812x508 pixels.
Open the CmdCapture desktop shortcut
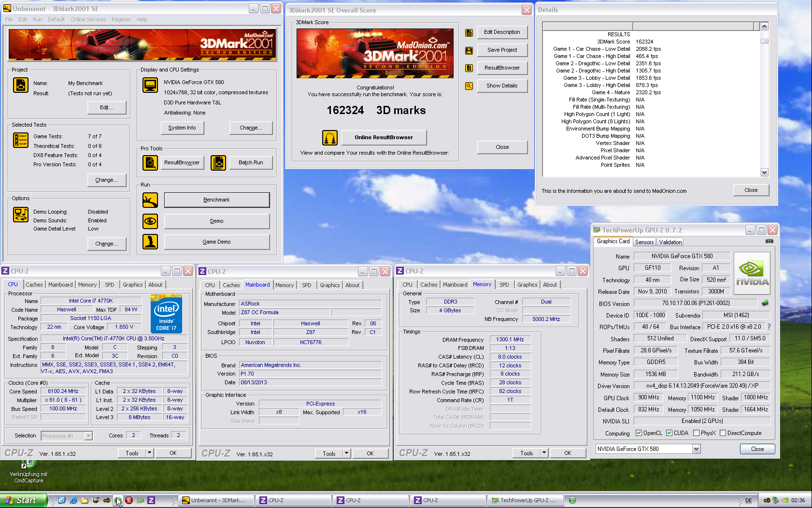point(28,471)
